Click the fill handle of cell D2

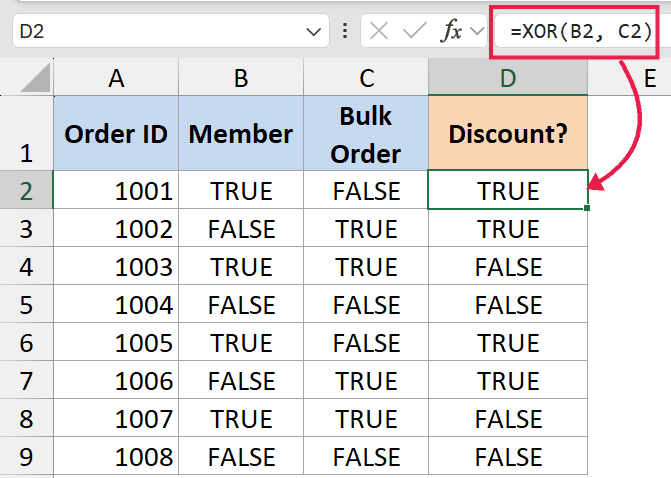point(587,208)
